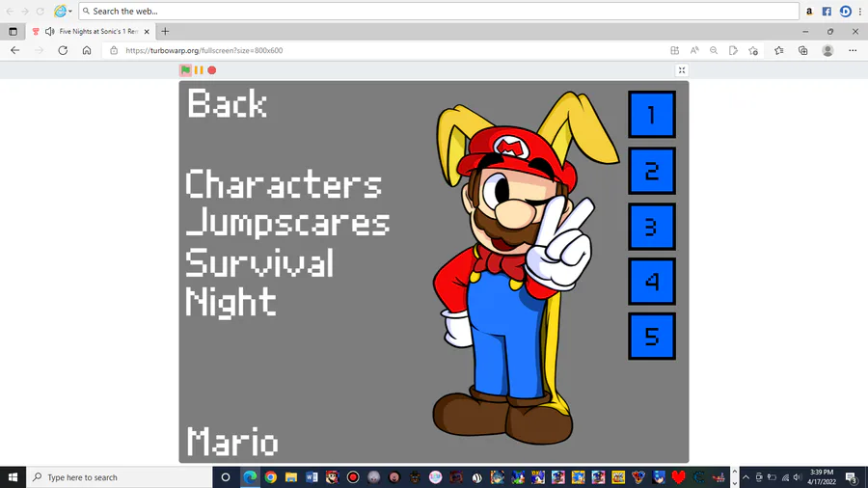Open Cortana circle on the taskbar
868x488 pixels.
tap(226, 477)
